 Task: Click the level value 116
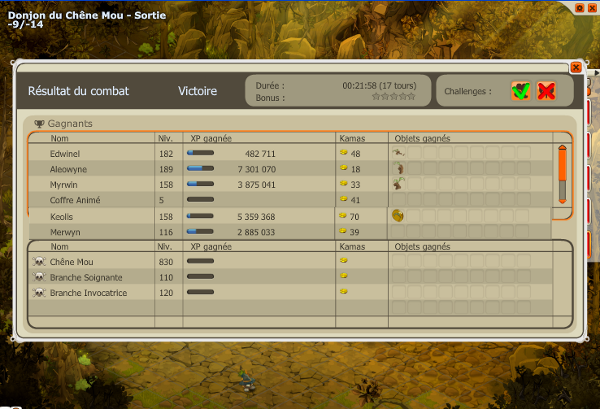point(166,232)
